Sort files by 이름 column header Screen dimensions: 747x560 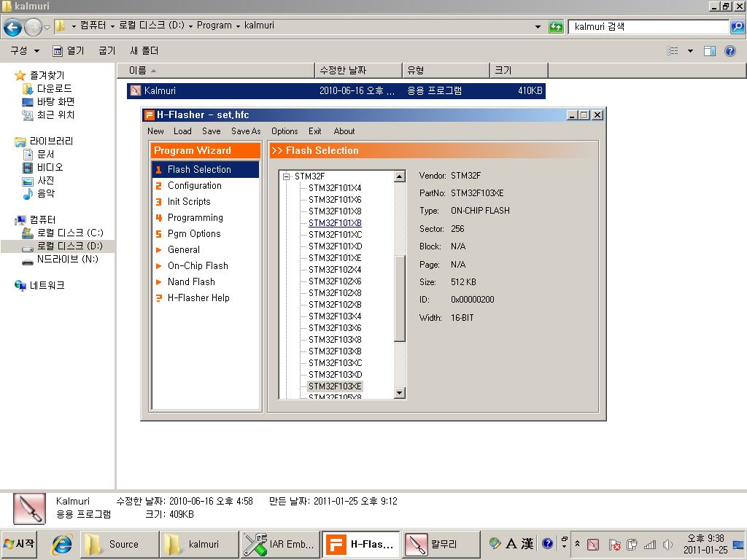point(216,71)
